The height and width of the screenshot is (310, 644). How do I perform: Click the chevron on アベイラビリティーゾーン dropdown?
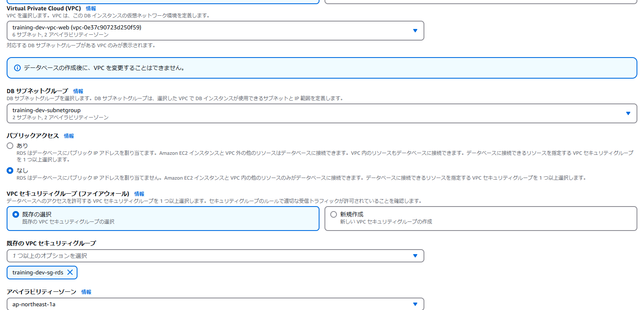(x=415, y=304)
